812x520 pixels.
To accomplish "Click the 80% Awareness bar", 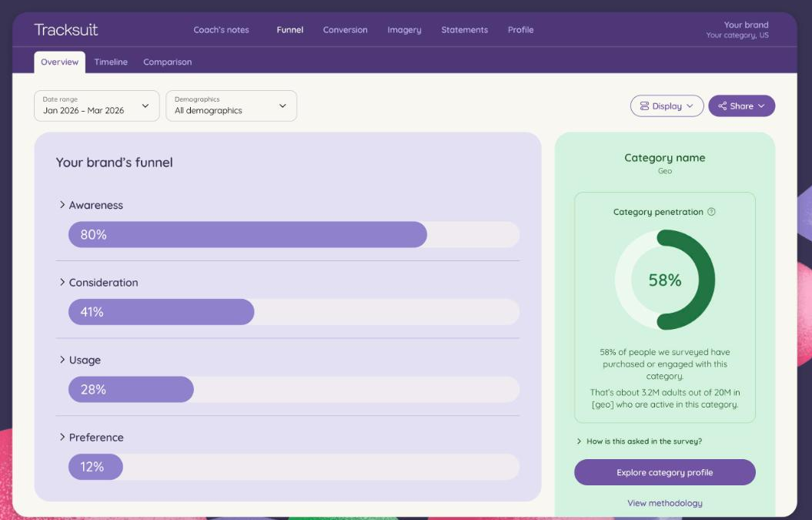I will pyautogui.click(x=248, y=234).
